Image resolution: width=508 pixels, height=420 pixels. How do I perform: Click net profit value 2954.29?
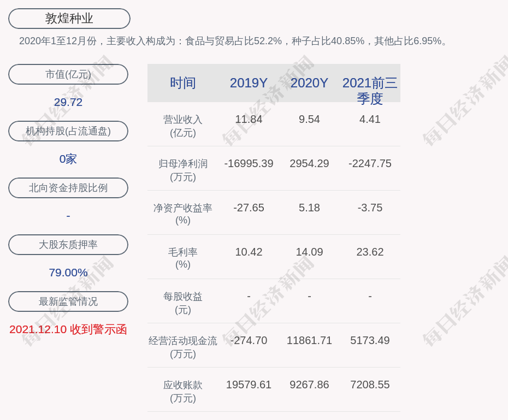point(309,163)
